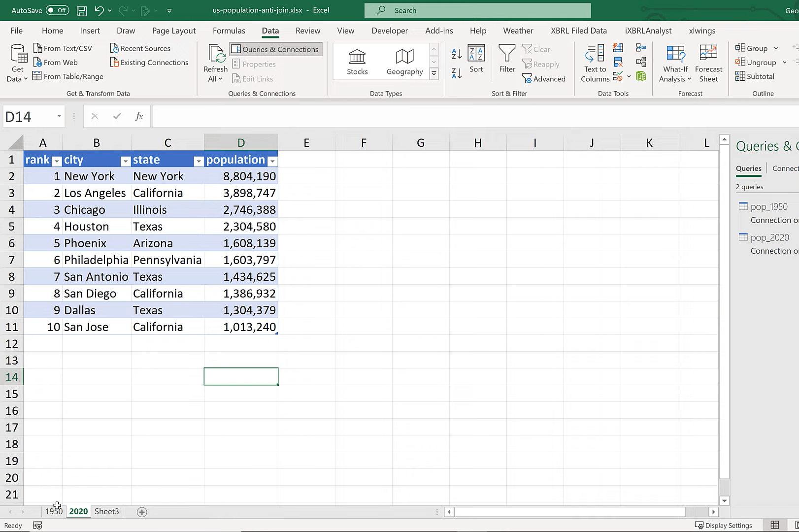The height and width of the screenshot is (532, 799).
Task: Click the Flash Fill icon
Action: [x=618, y=48]
